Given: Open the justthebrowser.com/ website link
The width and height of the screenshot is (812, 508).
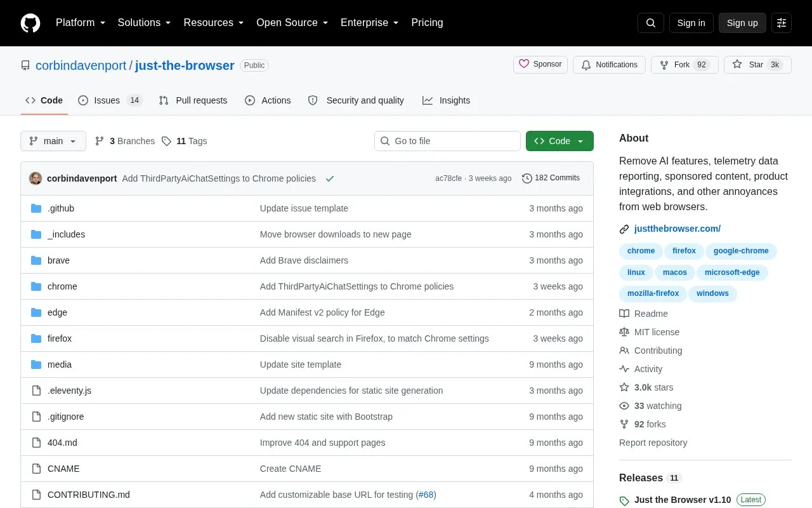Looking at the screenshot, I should [678, 229].
